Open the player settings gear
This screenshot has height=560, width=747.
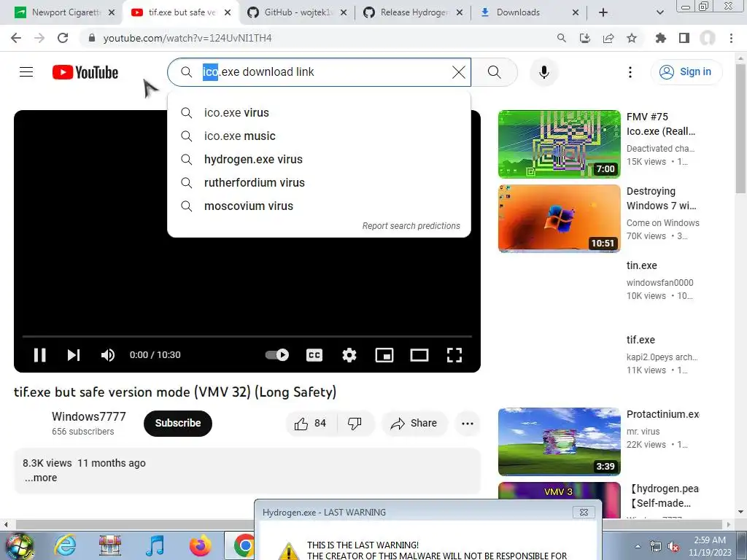(x=349, y=355)
